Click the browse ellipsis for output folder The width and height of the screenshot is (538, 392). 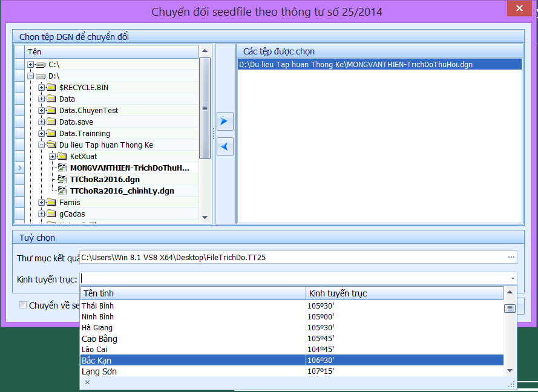coord(511,258)
